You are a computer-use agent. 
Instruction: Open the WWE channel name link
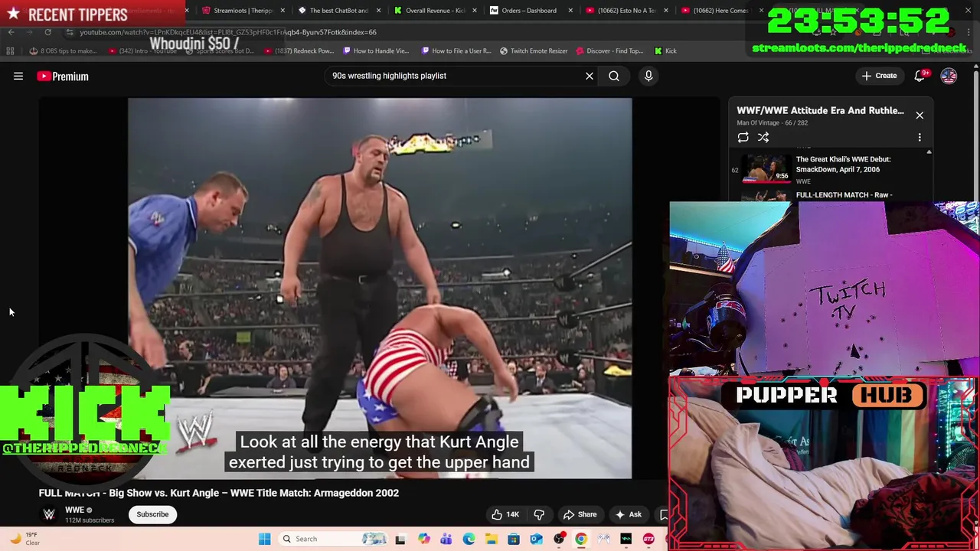pos(74,510)
